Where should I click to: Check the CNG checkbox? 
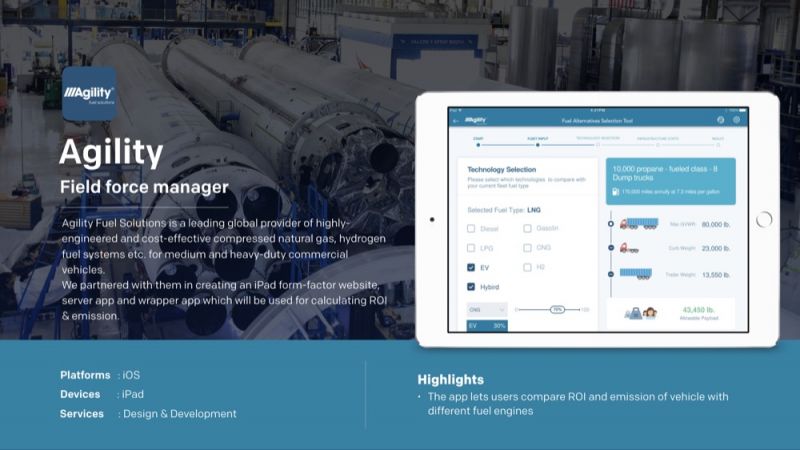pos(527,247)
